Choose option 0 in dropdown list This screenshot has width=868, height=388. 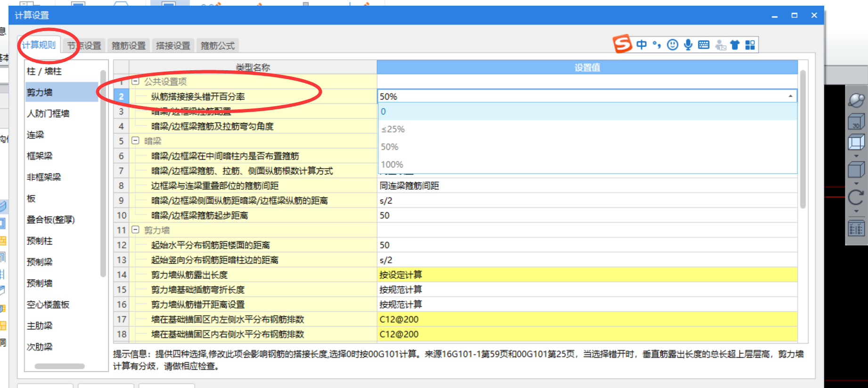pyautogui.click(x=587, y=112)
